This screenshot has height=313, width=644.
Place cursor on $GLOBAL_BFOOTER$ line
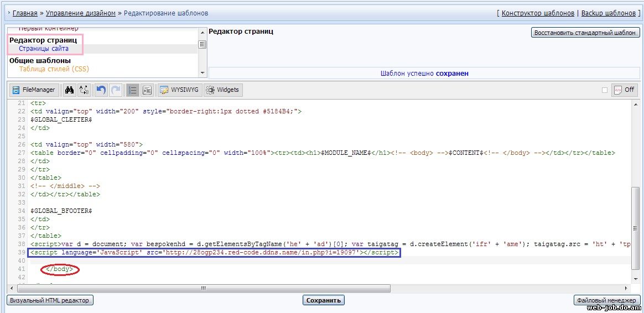tap(61, 211)
